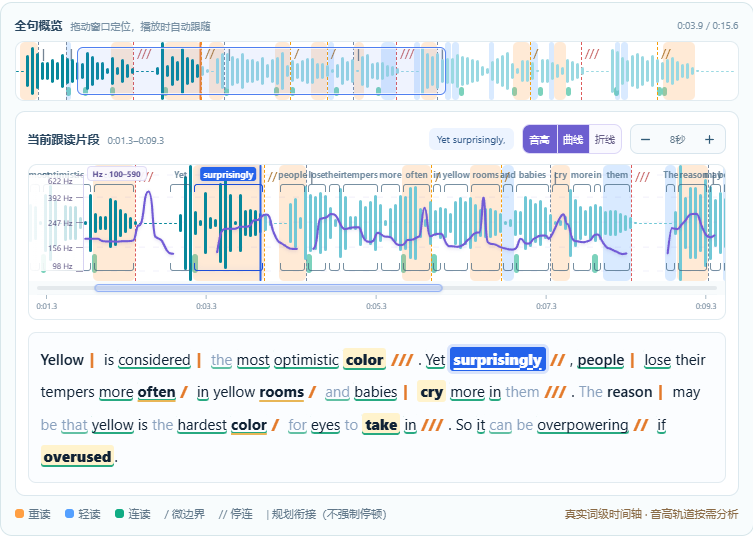The width and height of the screenshot is (753, 539).
Task: Select the word 'considered' in the transcript
Action: point(154,360)
